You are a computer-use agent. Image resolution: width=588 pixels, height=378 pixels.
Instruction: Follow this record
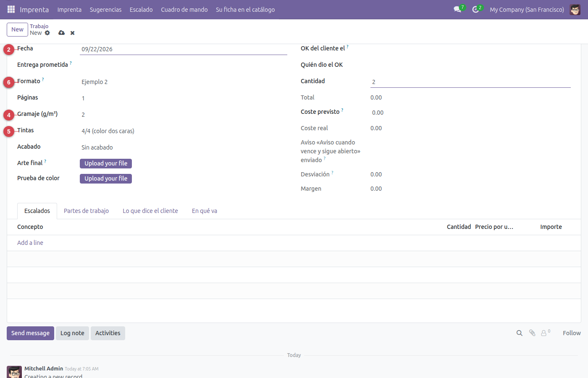572,333
